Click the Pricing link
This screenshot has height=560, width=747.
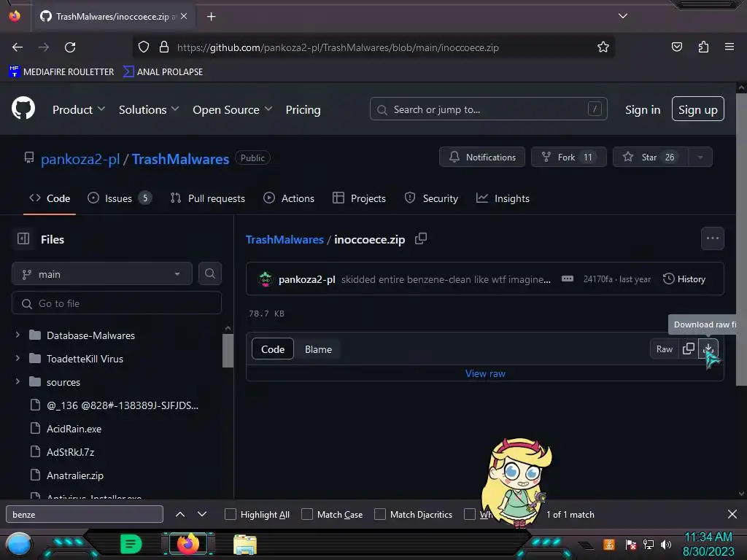tap(303, 109)
